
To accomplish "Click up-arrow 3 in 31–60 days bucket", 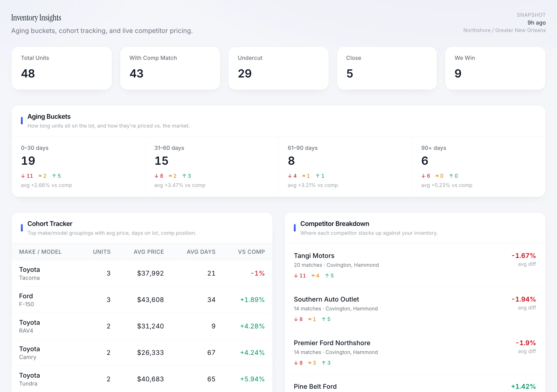I will pyautogui.click(x=187, y=176).
